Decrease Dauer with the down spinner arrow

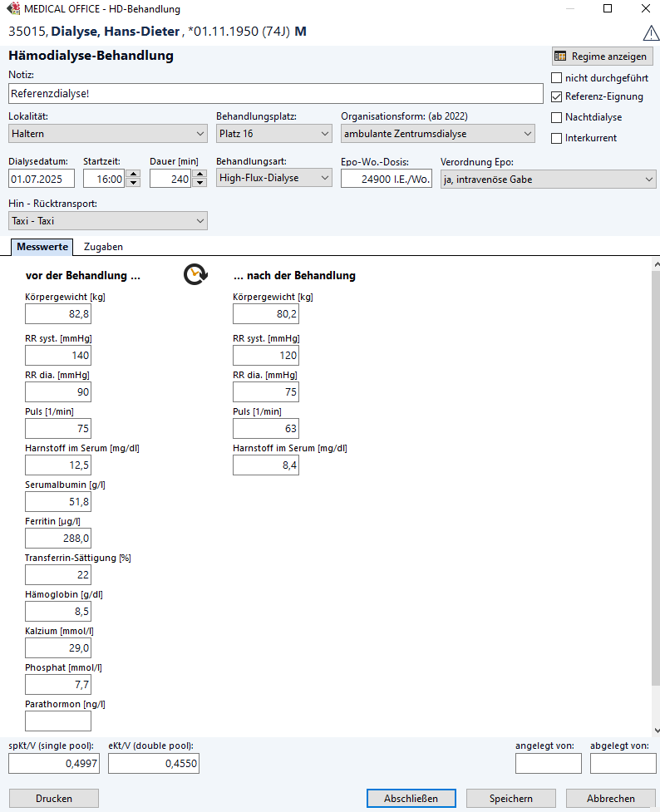(199, 183)
